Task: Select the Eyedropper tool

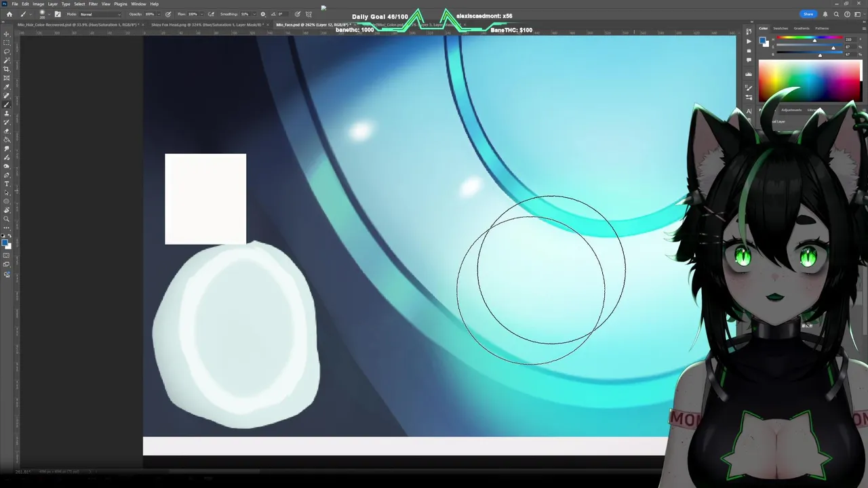Action: [x=7, y=87]
